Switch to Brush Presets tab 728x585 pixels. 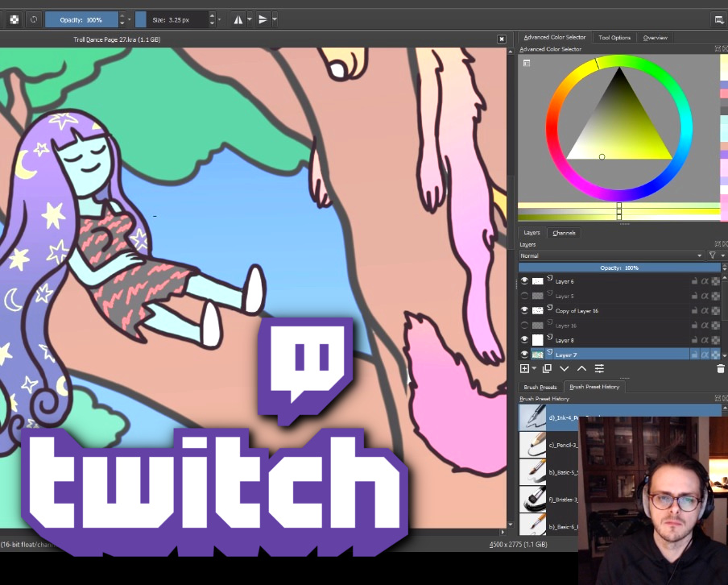coord(540,387)
